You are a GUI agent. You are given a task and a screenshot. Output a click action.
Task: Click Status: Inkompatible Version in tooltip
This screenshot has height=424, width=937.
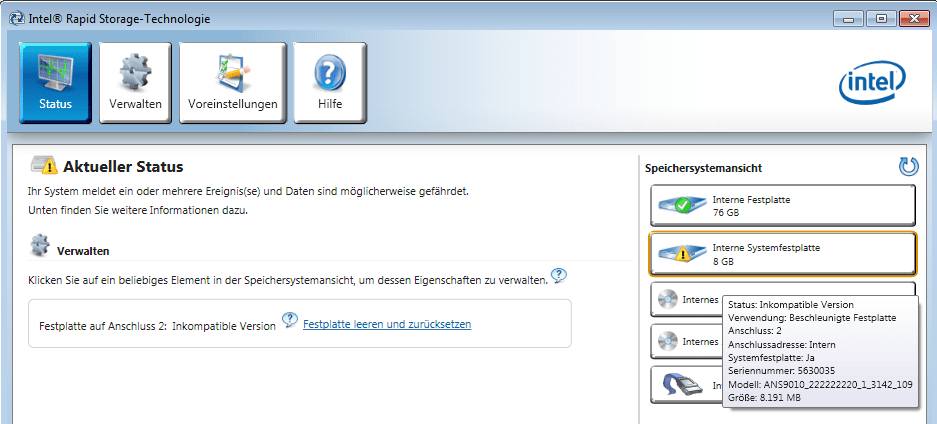pyautogui.click(x=791, y=305)
